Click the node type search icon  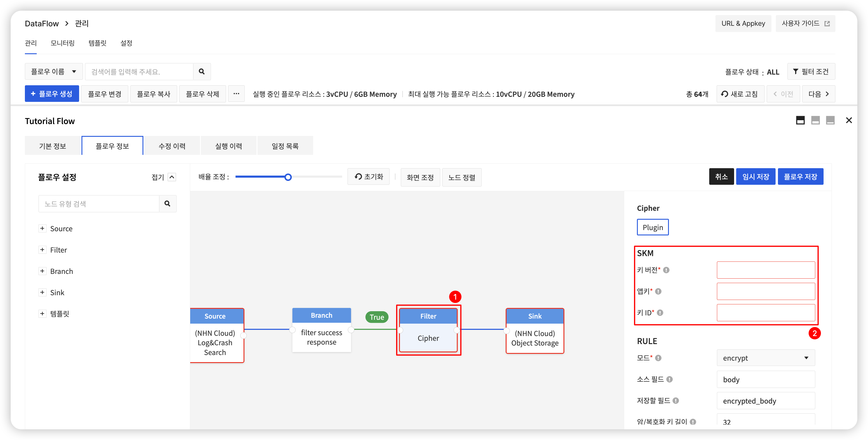coord(167,203)
